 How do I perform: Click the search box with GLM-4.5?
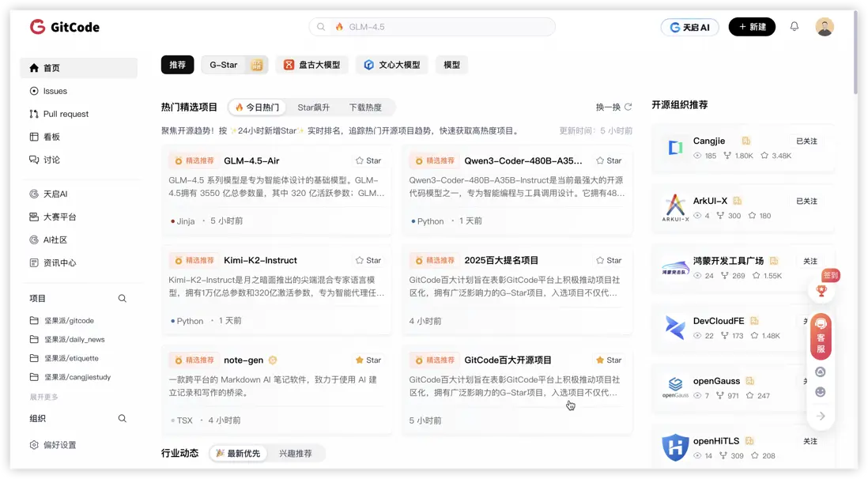pyautogui.click(x=432, y=27)
